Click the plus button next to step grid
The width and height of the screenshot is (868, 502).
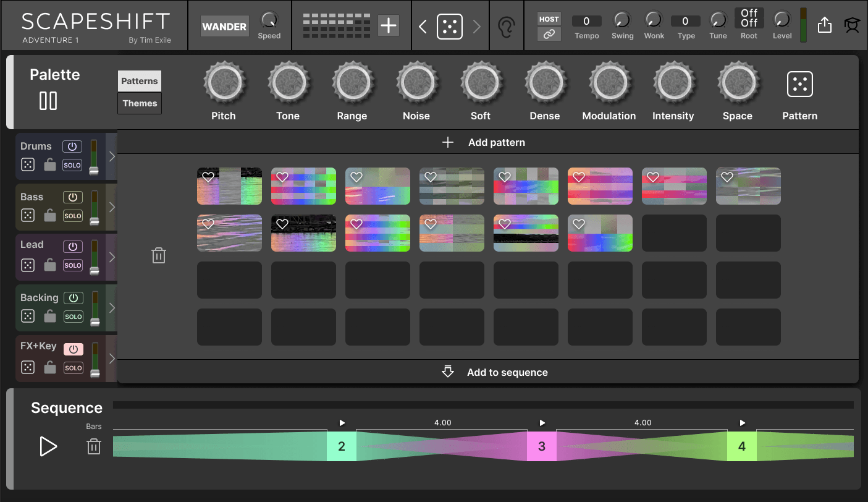coord(389,26)
